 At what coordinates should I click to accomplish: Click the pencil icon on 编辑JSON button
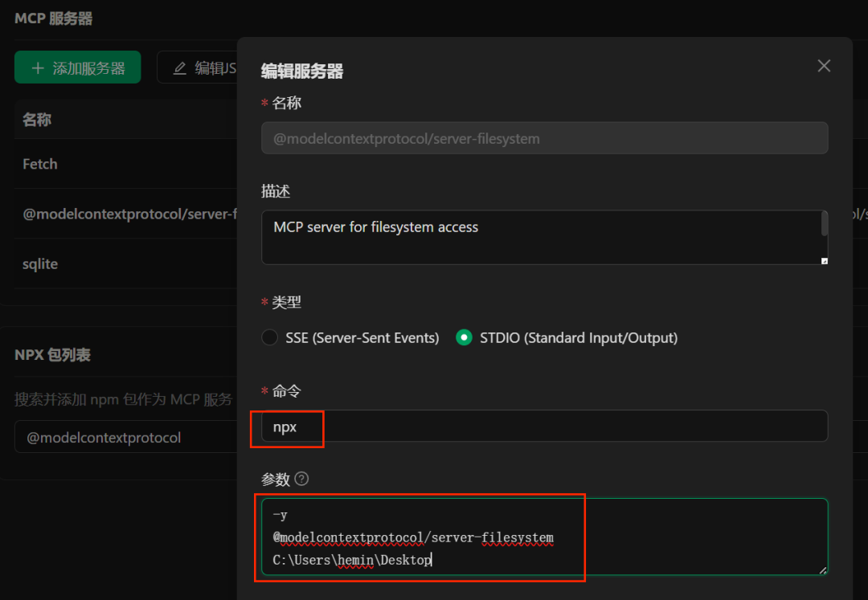(180, 67)
